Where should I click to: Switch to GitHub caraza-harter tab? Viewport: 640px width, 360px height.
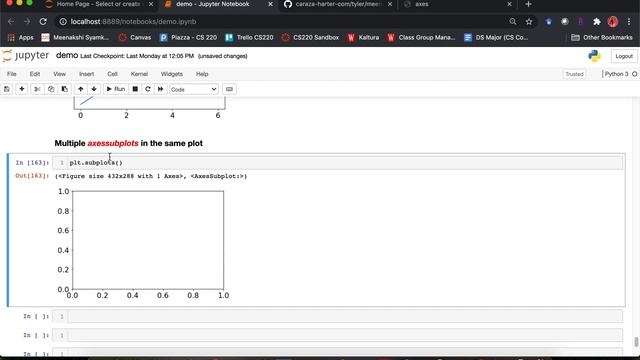[x=338, y=4]
